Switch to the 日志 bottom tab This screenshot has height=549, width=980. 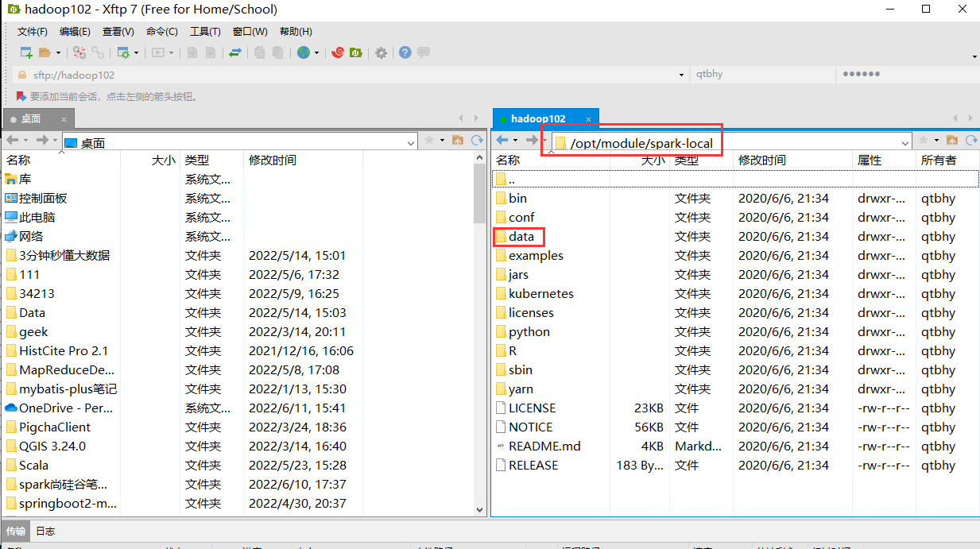[45, 531]
